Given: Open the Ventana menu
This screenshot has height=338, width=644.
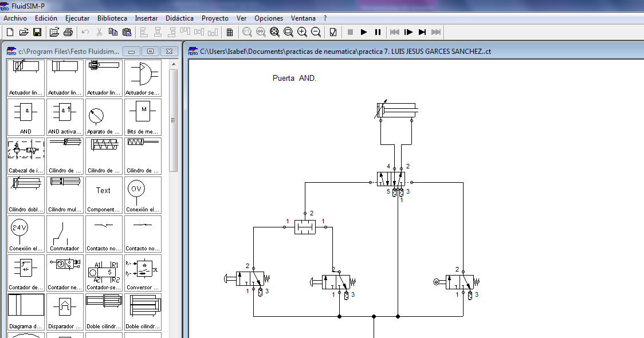Looking at the screenshot, I should pyautogui.click(x=303, y=18).
